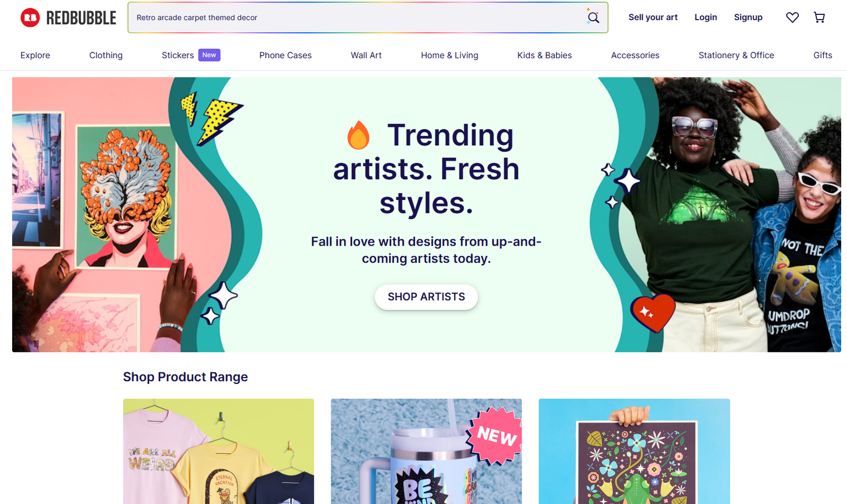Focus the search input field
The image size is (847, 504).
point(357,17)
